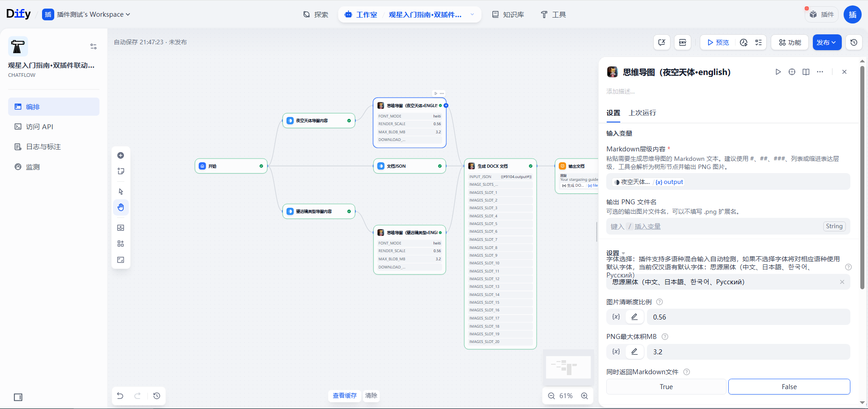Select constant edit mode for image clarity ratio

[x=635, y=317]
